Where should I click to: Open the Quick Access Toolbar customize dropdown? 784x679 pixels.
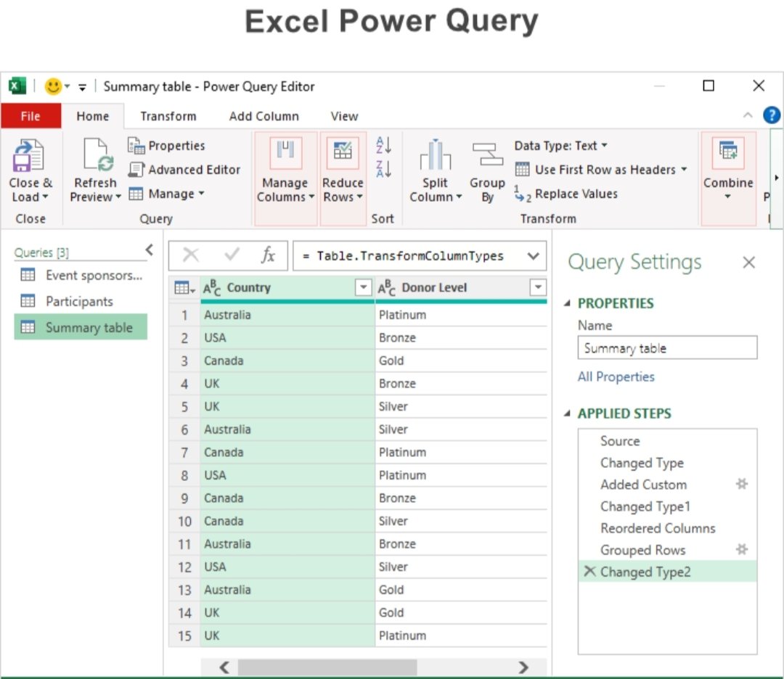(x=82, y=88)
